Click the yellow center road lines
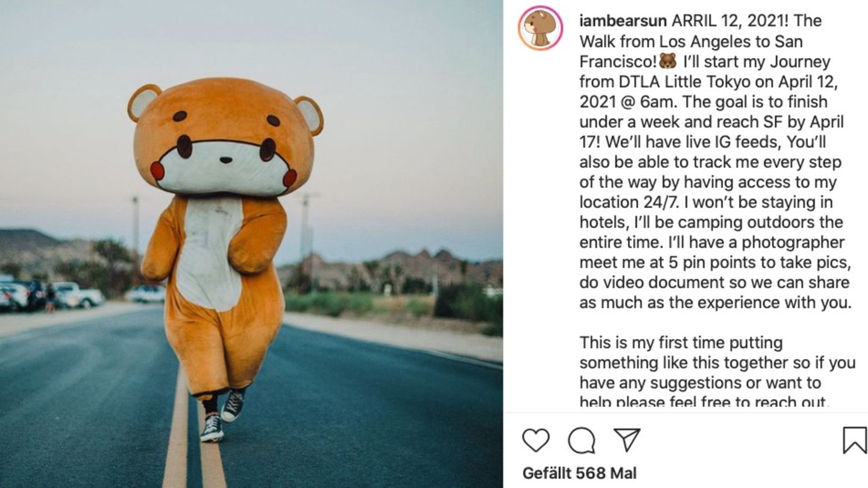The width and height of the screenshot is (868, 488). point(194,434)
